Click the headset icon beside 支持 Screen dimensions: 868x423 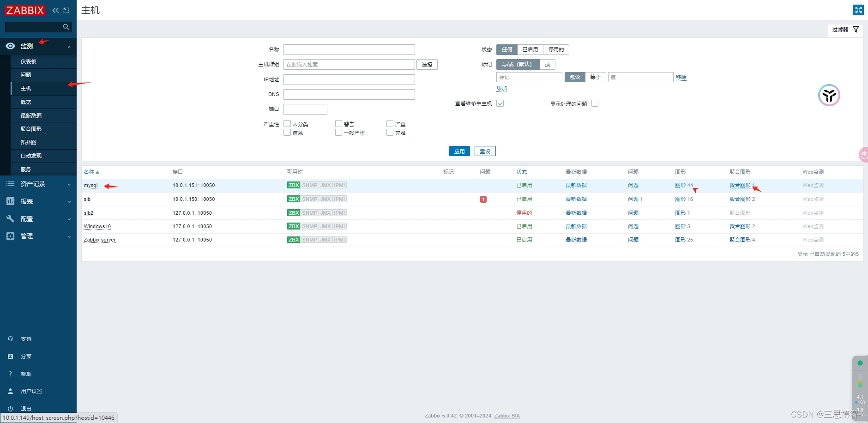click(10, 339)
